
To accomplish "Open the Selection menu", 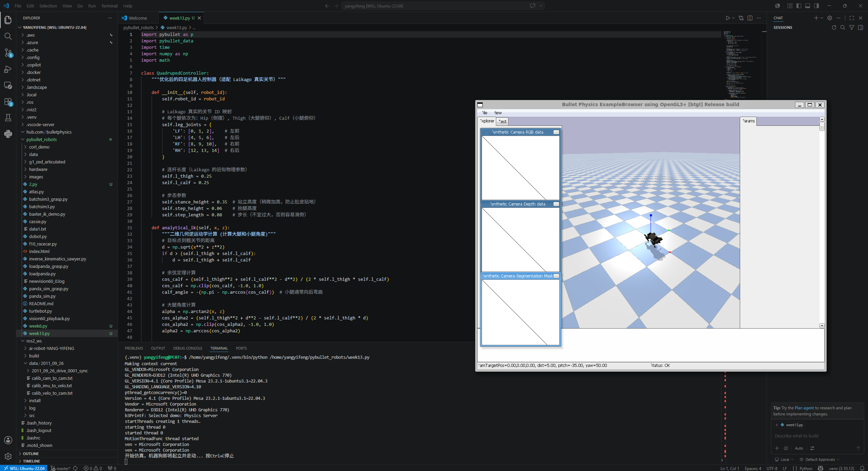I will 48,6.
